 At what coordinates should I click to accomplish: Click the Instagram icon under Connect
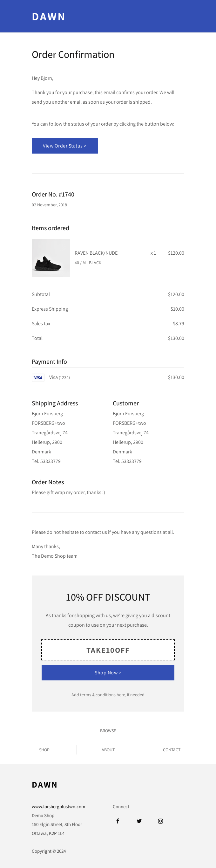point(160,821)
